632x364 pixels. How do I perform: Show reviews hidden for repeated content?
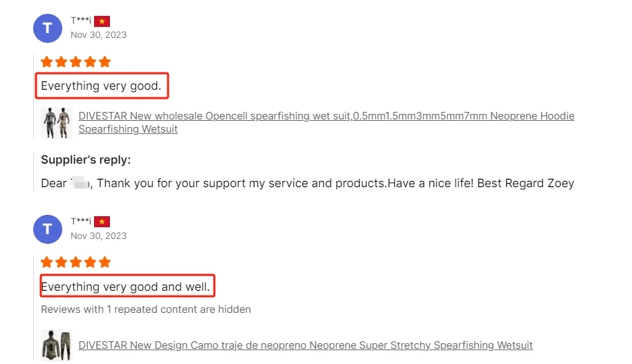click(146, 309)
